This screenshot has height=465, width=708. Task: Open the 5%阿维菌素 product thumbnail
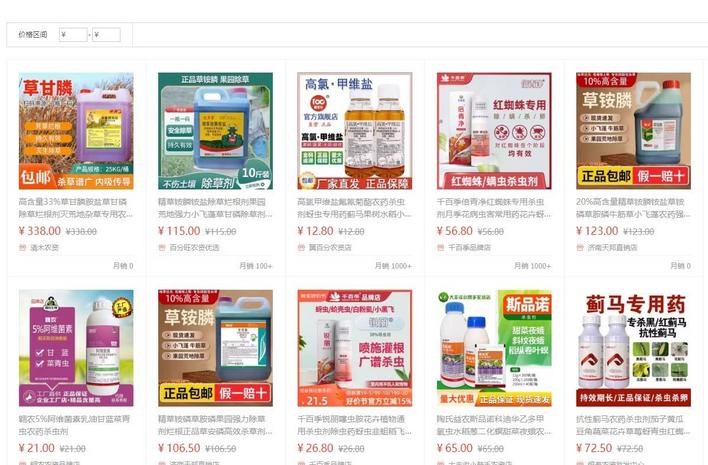click(x=76, y=348)
